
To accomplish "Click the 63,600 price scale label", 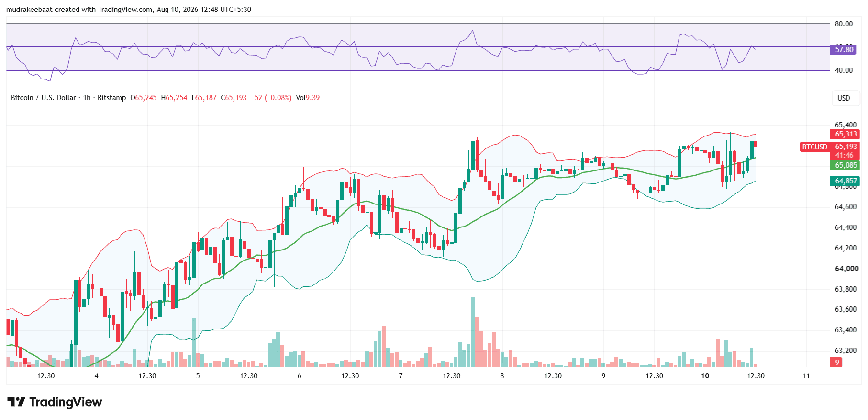I will [846, 309].
